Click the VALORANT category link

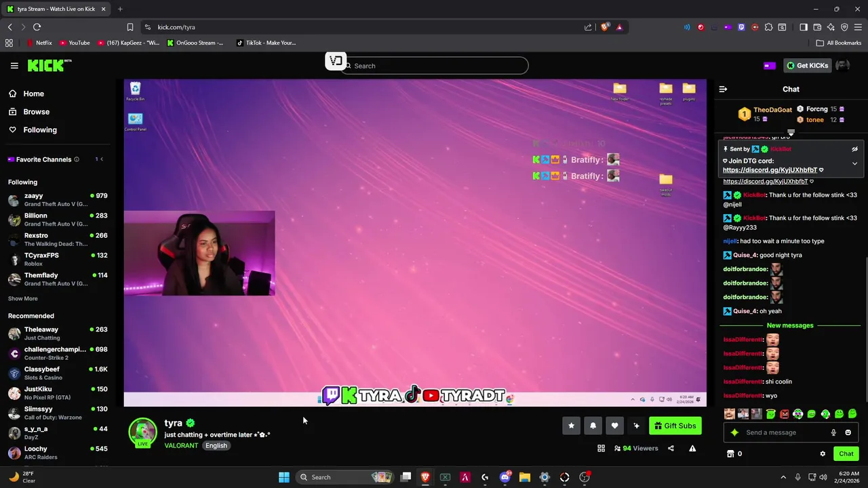point(181,446)
